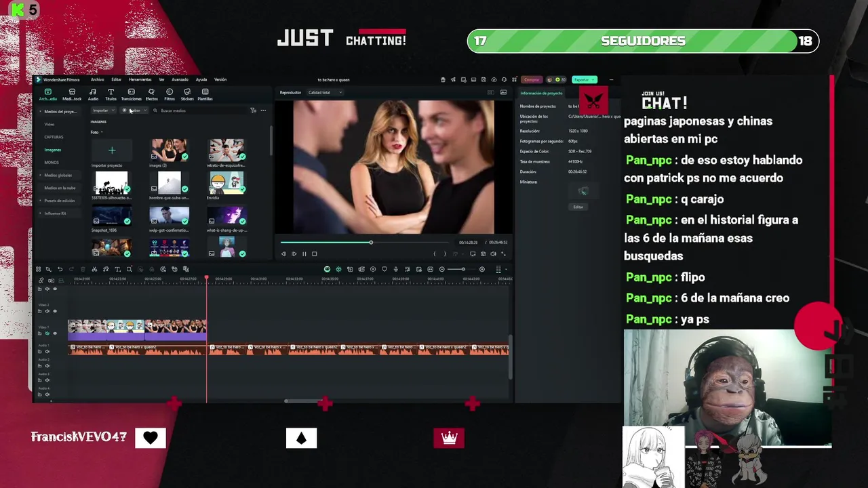Viewport: 868px width, 488px height.
Task: Open the Filtros tab
Action: pyautogui.click(x=170, y=94)
